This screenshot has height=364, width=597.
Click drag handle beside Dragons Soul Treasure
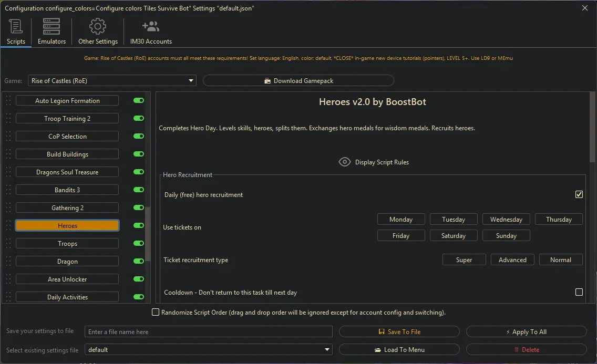(8, 172)
